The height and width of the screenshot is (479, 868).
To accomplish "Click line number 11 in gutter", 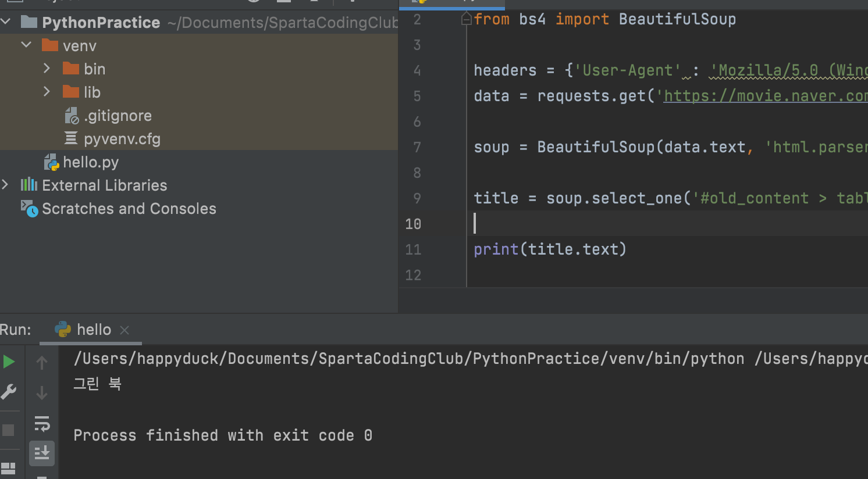I will point(413,249).
